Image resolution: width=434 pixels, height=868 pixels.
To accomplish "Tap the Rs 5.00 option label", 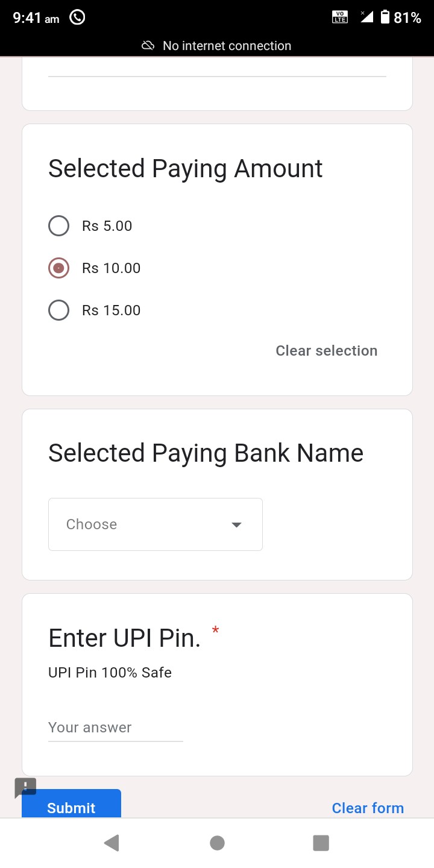I will click(107, 226).
